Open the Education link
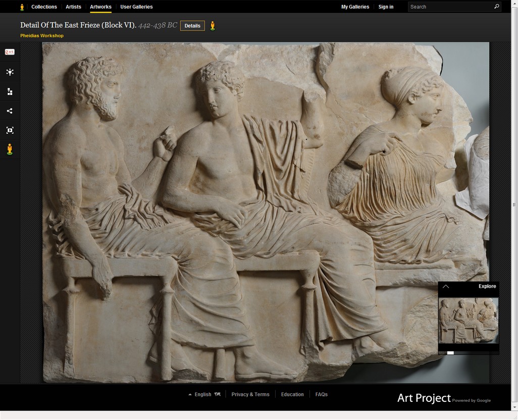Screen dimensions: 518x420 [292, 394]
